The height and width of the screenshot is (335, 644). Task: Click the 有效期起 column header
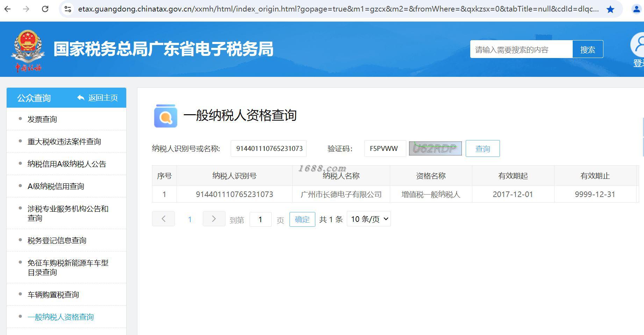[513, 176]
